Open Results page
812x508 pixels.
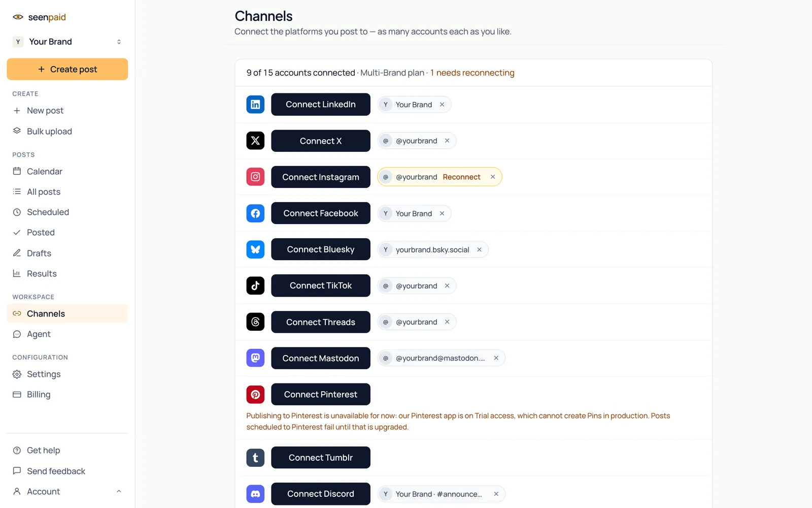click(67, 273)
